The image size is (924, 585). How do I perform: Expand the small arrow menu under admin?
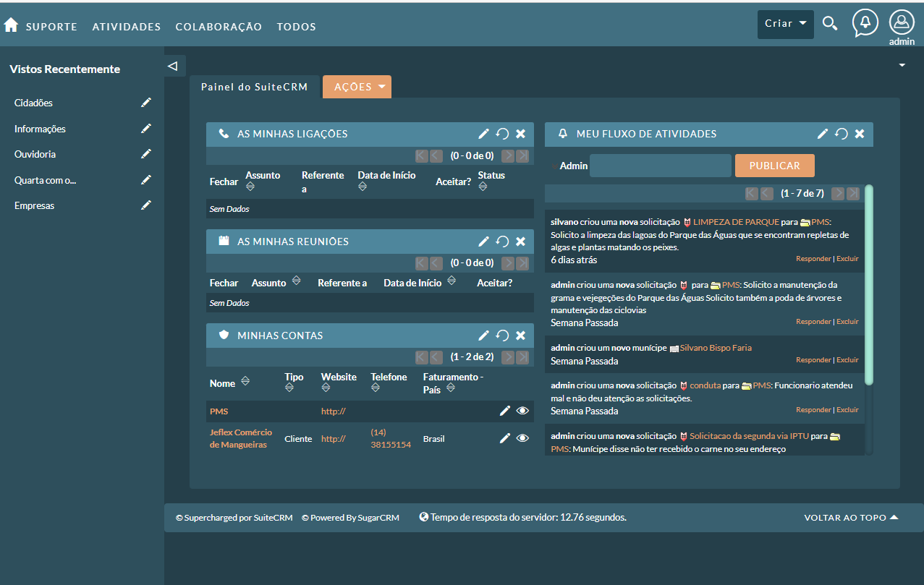click(x=902, y=65)
